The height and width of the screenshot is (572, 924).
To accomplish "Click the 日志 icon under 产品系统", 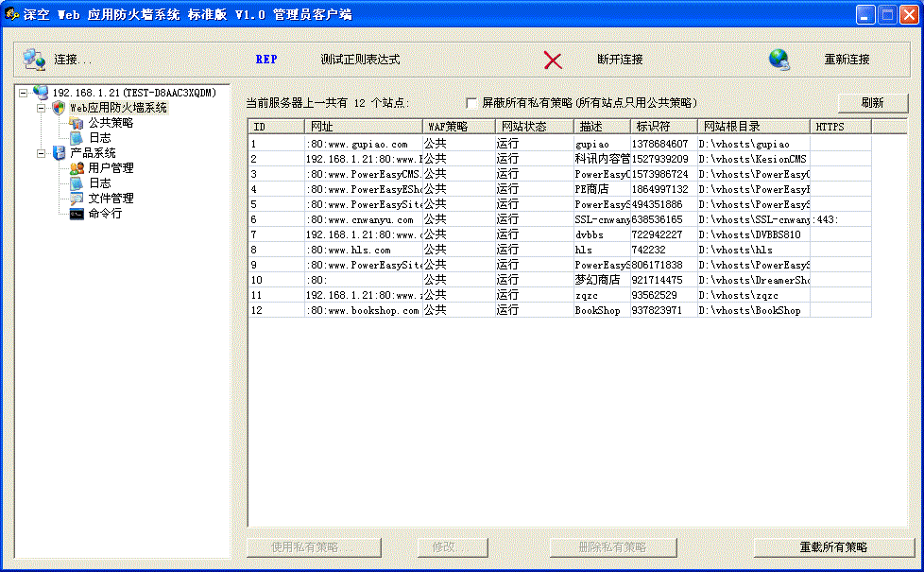I will (x=77, y=183).
